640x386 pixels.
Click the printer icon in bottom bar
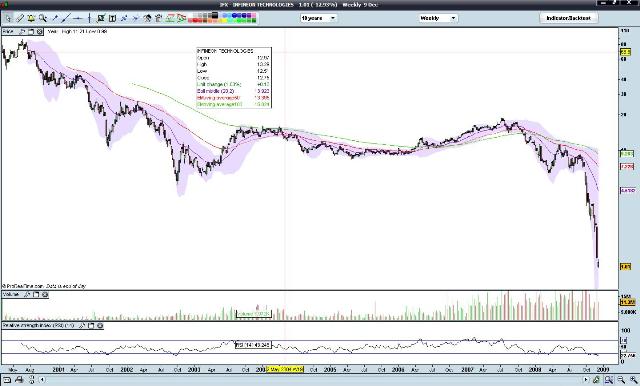[19, 380]
